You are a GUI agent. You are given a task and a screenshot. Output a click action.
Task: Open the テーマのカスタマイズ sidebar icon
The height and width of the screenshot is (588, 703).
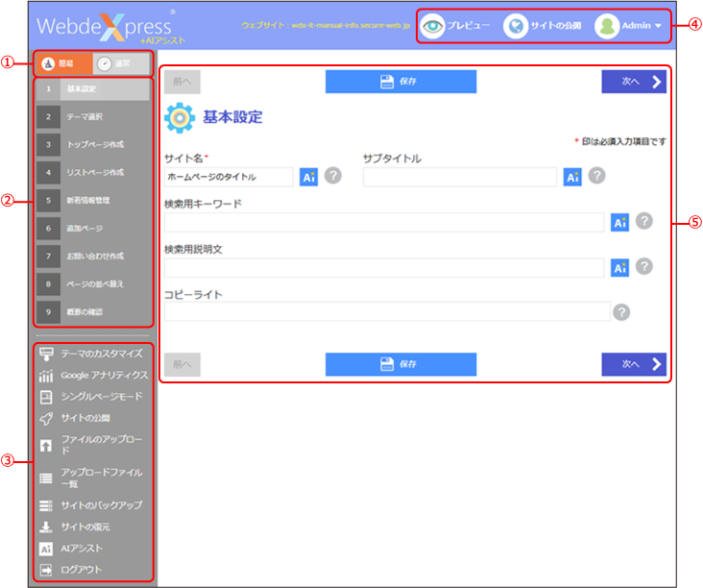tap(45, 354)
